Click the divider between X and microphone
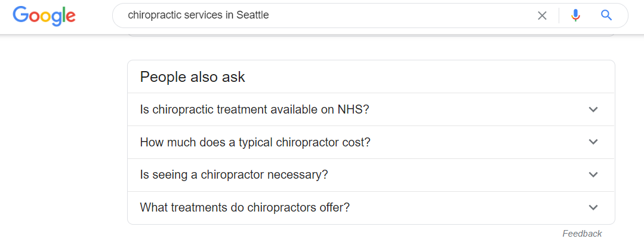644x248 pixels. pyautogui.click(x=559, y=16)
